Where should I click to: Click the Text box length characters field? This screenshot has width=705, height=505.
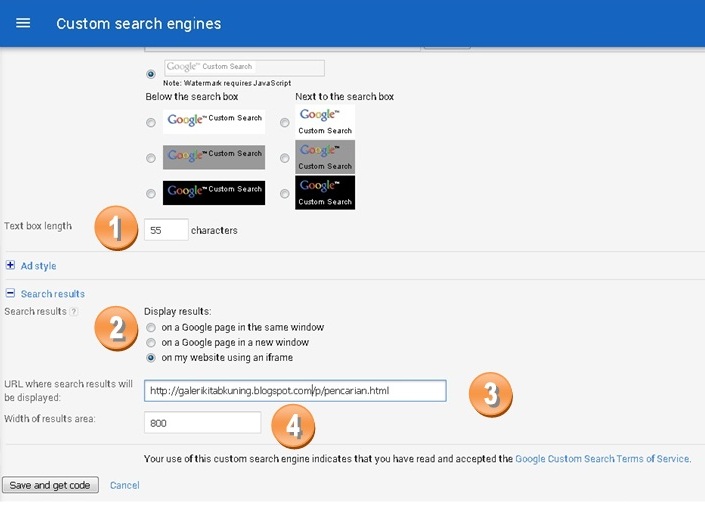166,230
